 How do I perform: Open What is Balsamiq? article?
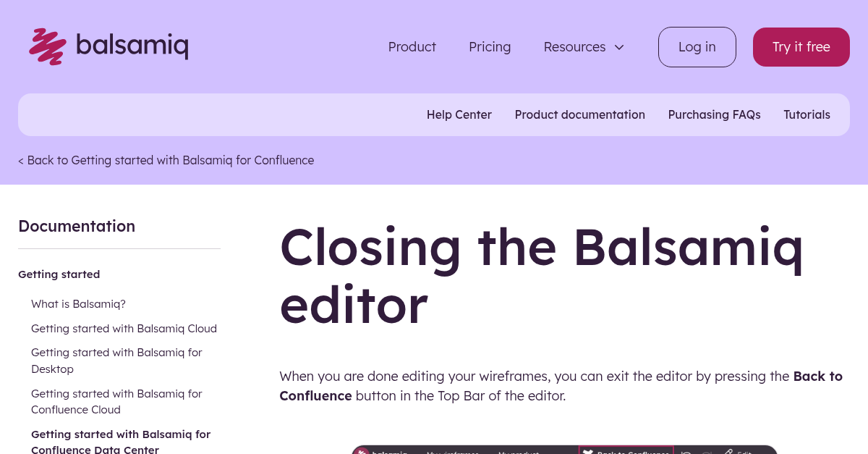pyautogui.click(x=78, y=303)
